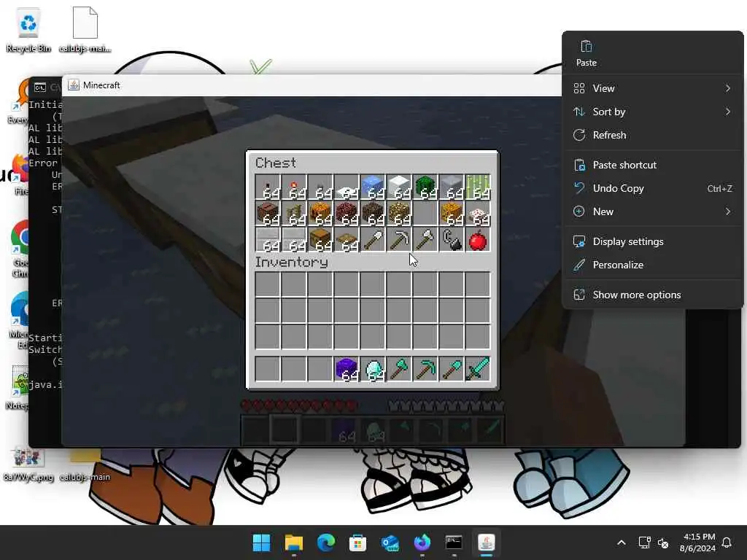The width and height of the screenshot is (747, 560).
Task: Select the calubjs-main folder on desktop
Action: point(85,464)
